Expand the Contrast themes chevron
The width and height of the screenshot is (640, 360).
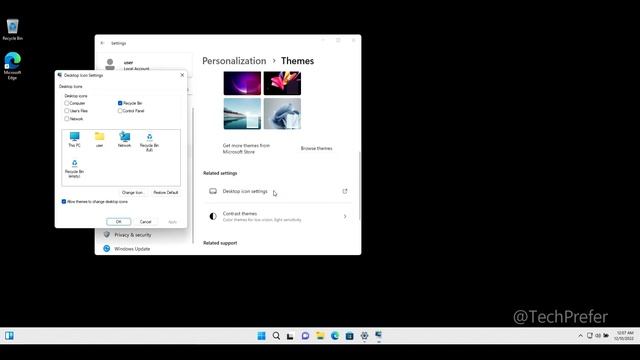pos(345,216)
